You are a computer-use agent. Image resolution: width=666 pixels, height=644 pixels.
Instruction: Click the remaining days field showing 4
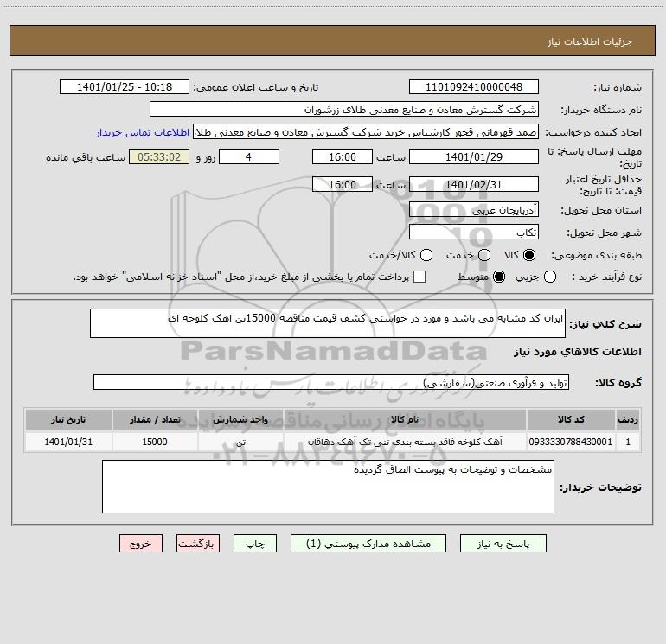[249, 156]
